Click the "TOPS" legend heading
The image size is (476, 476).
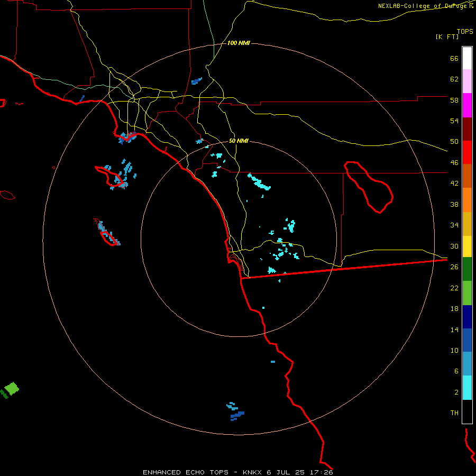[x=465, y=31]
